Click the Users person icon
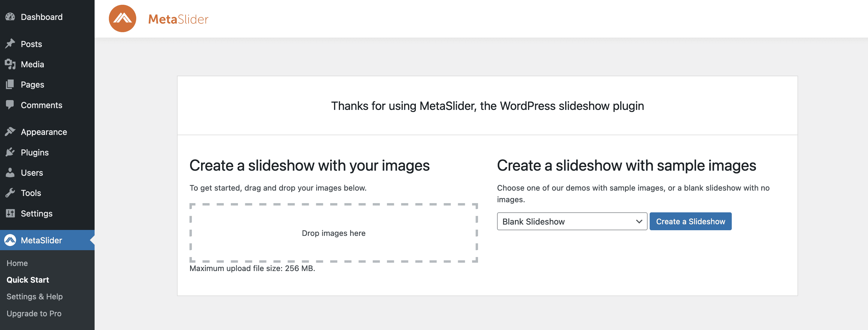The height and width of the screenshot is (330, 868). [10, 172]
